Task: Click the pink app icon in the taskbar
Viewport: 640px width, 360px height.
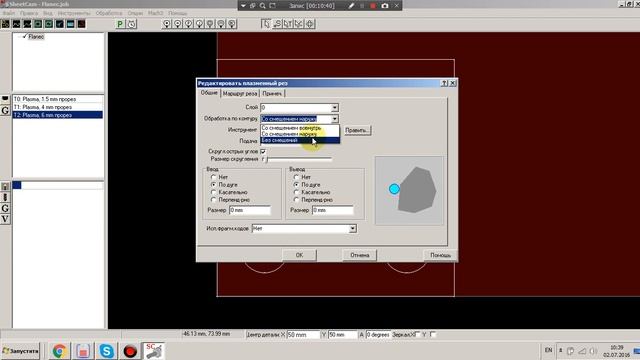Action: tap(83, 351)
